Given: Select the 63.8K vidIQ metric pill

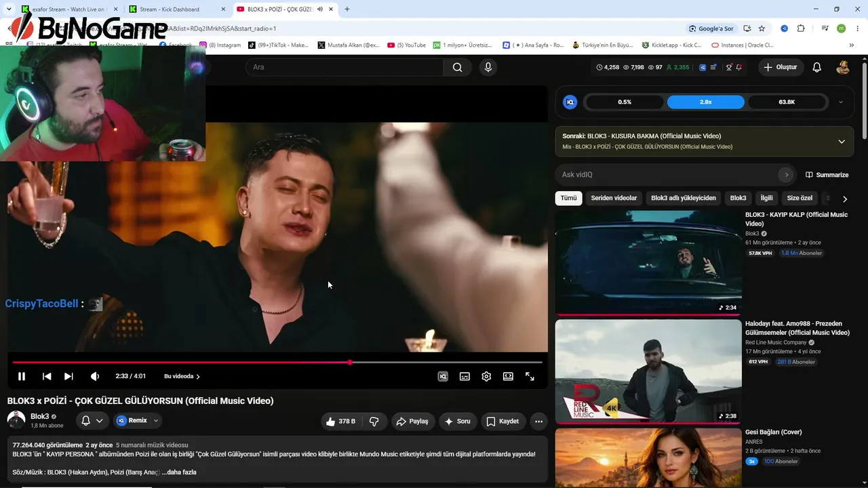Looking at the screenshot, I should [787, 102].
